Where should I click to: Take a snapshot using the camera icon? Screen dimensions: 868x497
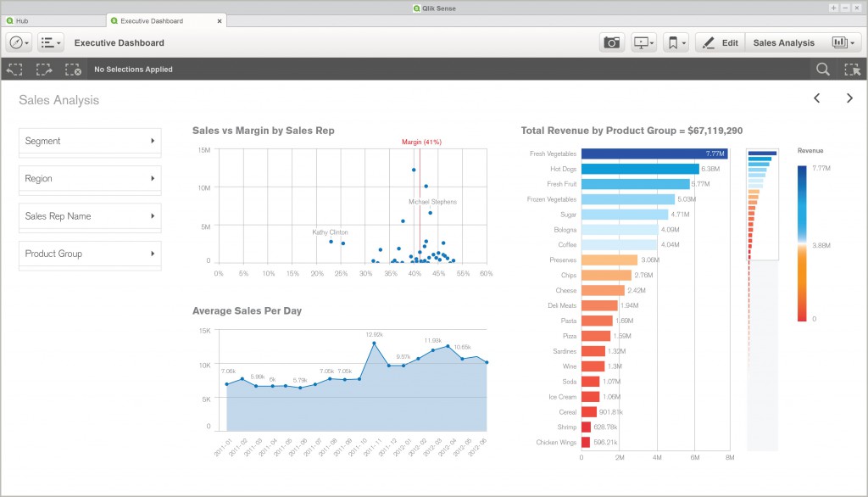click(612, 42)
